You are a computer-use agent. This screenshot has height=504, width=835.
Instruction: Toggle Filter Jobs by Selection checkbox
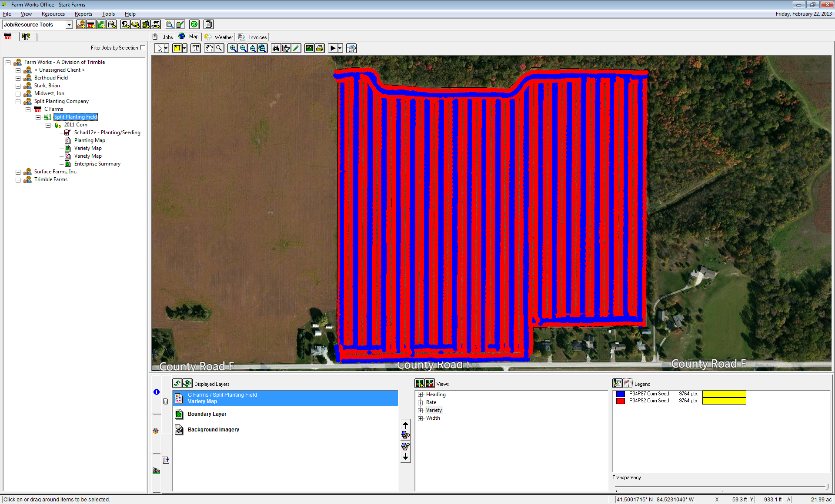pos(143,48)
